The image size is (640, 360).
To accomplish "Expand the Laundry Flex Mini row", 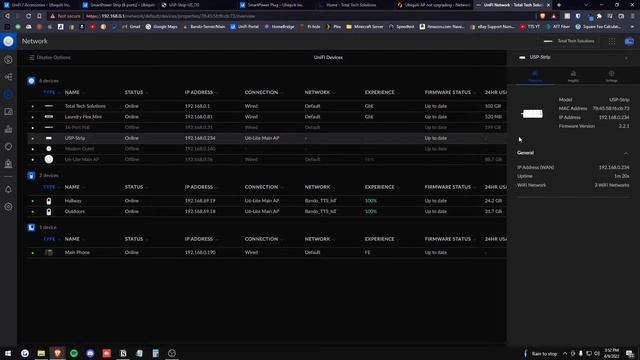I will click(33, 117).
